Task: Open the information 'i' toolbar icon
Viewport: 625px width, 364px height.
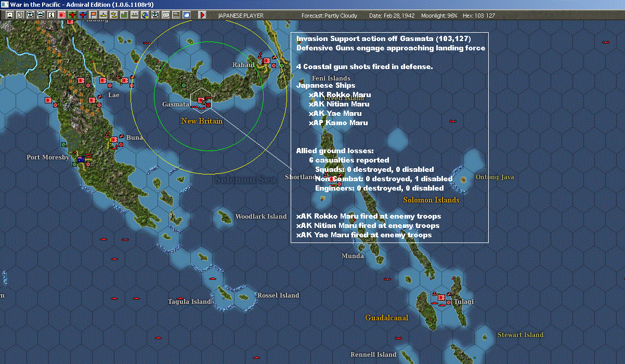Action: [x=51, y=15]
